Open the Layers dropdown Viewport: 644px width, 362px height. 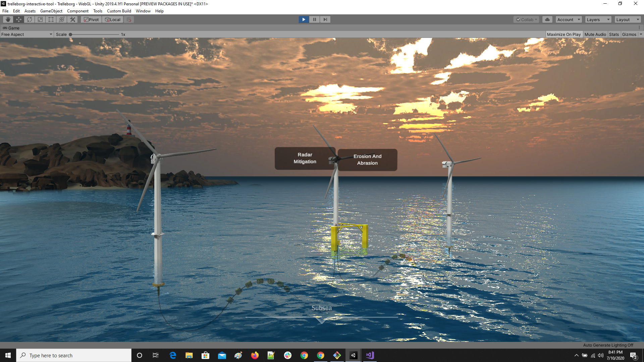pyautogui.click(x=598, y=19)
